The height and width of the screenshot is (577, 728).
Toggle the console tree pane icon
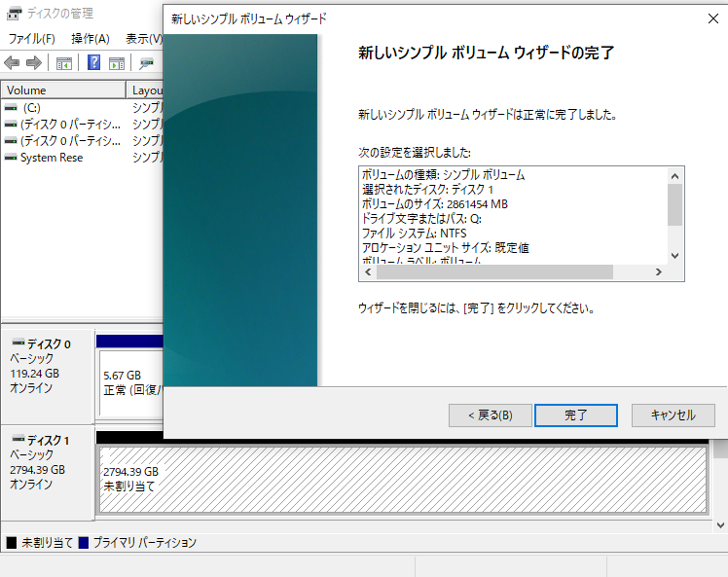64,63
